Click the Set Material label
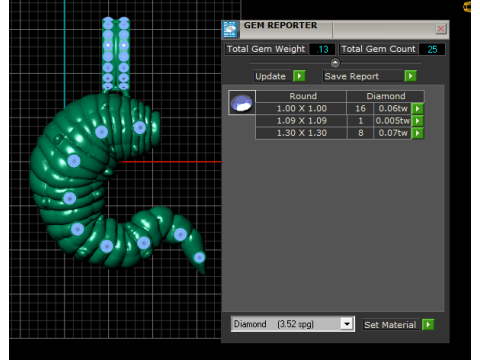Screen dimensions: 480x360 [x=390, y=325]
